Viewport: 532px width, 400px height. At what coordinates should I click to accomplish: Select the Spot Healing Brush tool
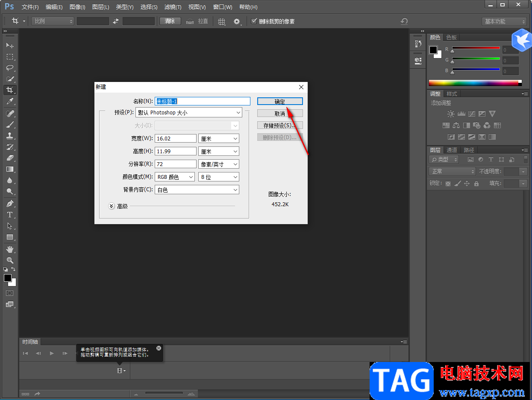[x=10, y=113]
